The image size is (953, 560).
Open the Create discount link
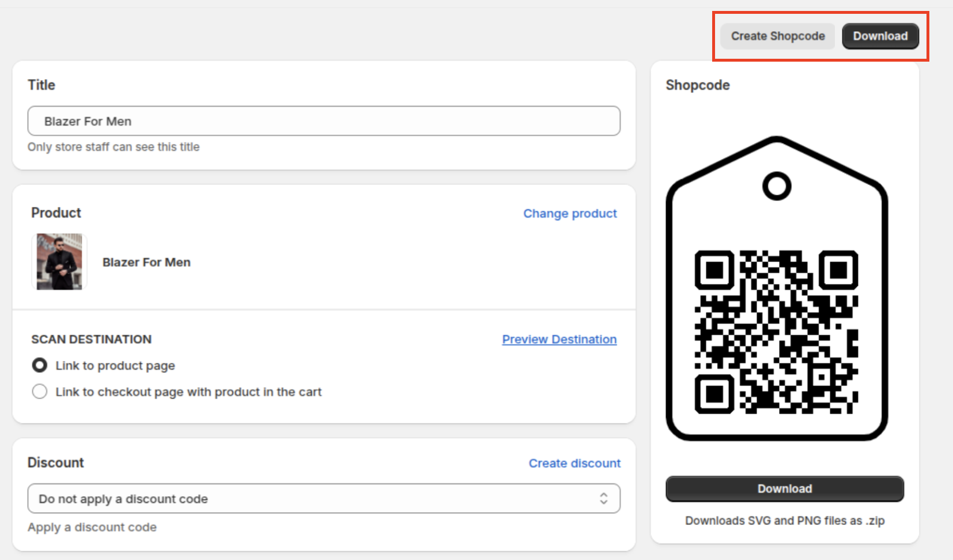point(574,463)
